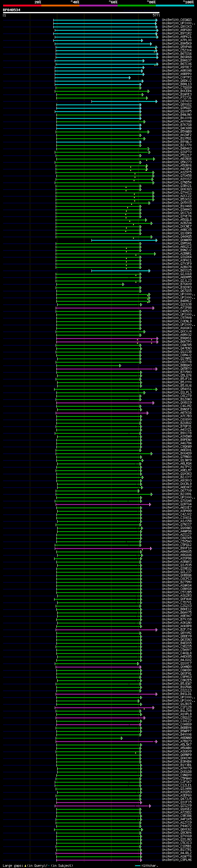Click the UniRef100_C7QUG9 label
Image resolution: width=197 pixels, height=868 pixels.
pos(177,88)
